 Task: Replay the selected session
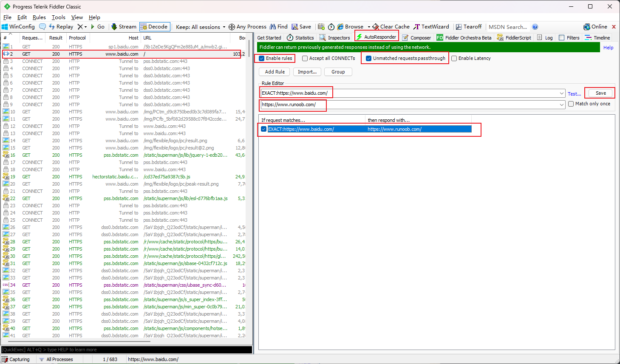(61, 27)
